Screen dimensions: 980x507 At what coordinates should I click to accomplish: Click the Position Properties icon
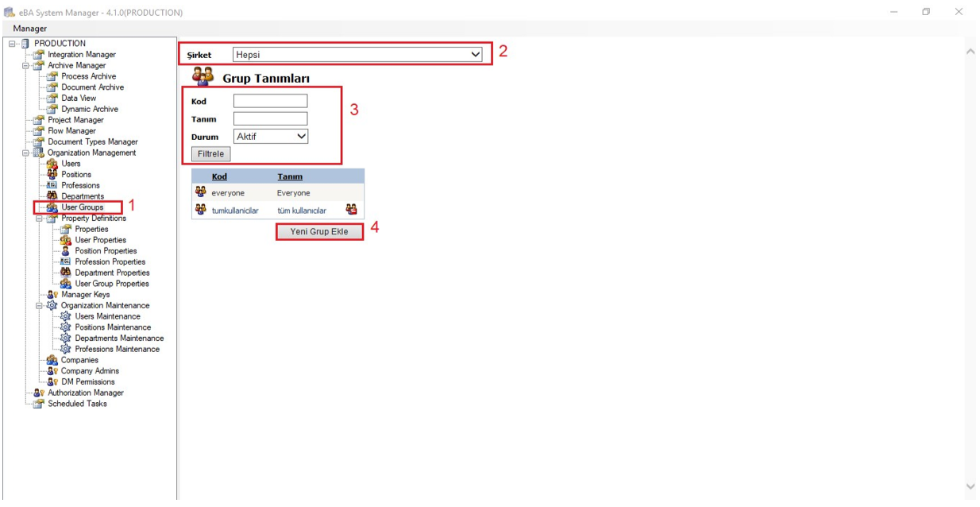pyautogui.click(x=66, y=251)
